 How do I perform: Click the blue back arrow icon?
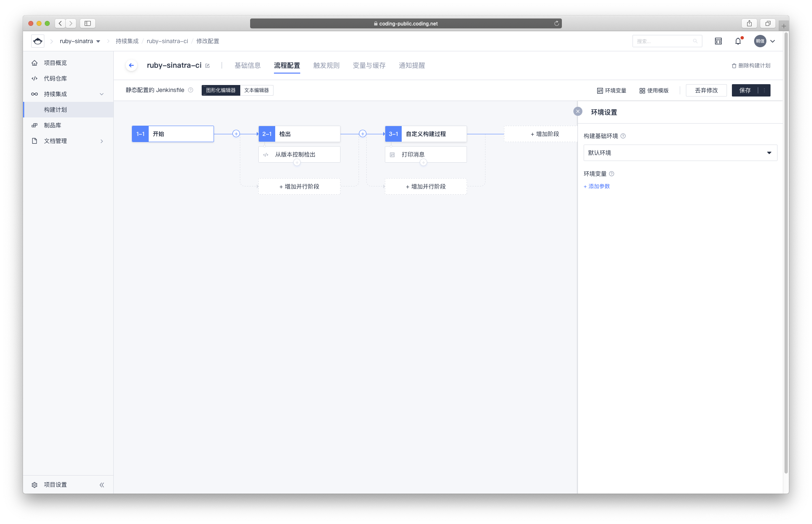point(131,65)
